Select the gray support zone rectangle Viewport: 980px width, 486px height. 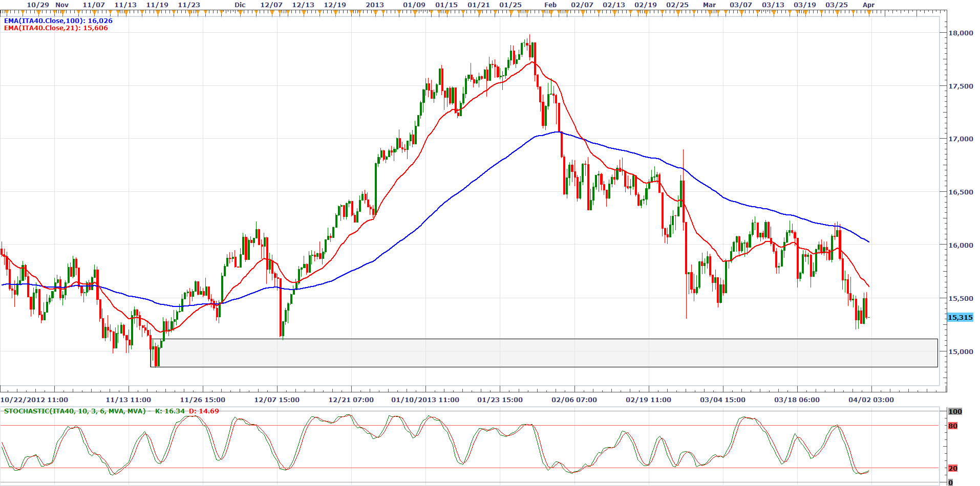[544, 353]
